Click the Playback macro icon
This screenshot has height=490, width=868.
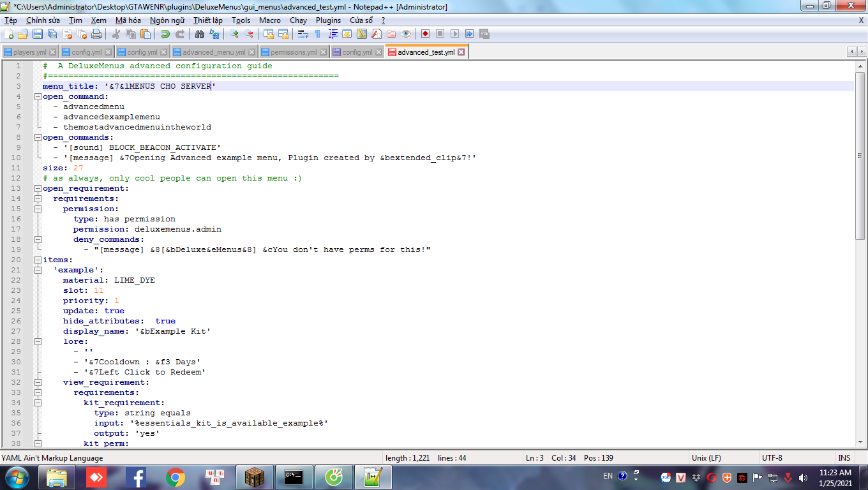[x=454, y=34]
